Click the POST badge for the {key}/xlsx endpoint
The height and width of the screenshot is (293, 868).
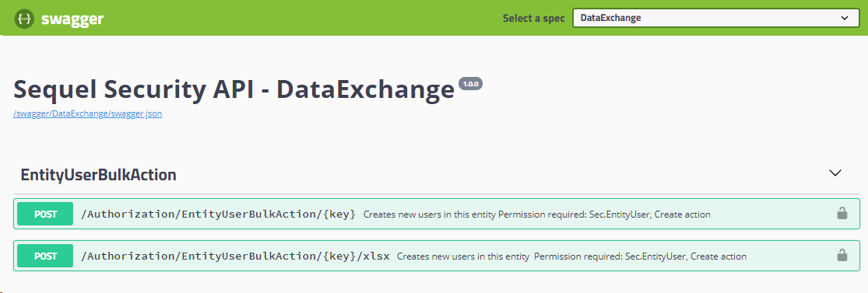45,256
